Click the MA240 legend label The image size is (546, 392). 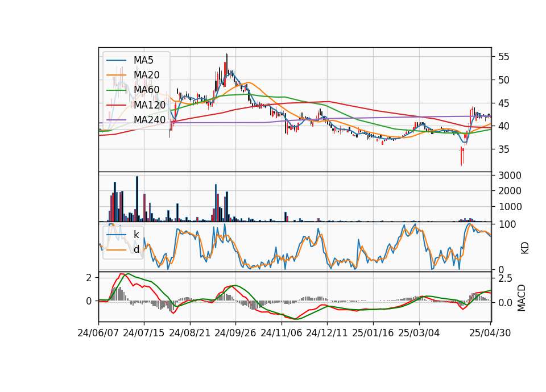click(150, 120)
